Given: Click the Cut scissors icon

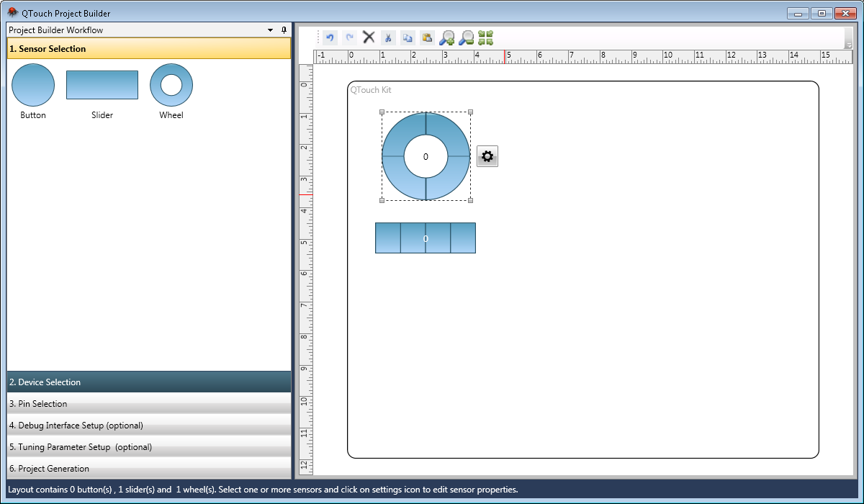Looking at the screenshot, I should (x=388, y=37).
